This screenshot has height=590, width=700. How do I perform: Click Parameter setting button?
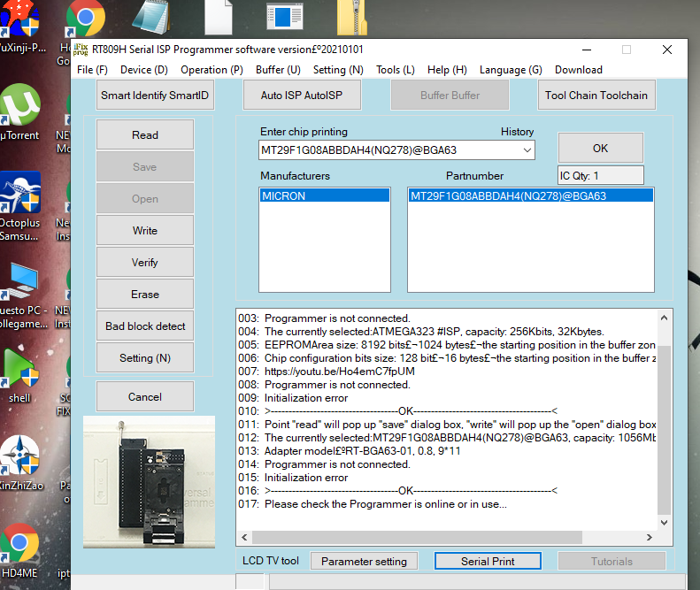click(364, 561)
